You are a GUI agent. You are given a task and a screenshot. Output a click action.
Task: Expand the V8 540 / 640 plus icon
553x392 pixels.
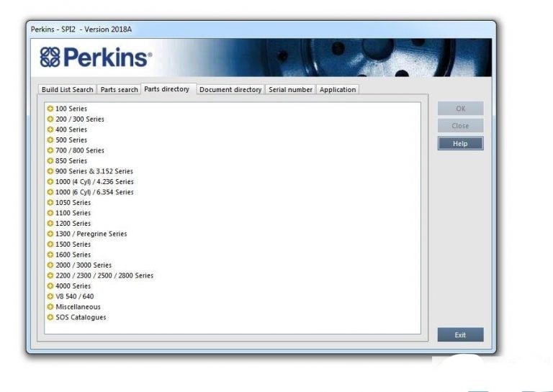50,296
